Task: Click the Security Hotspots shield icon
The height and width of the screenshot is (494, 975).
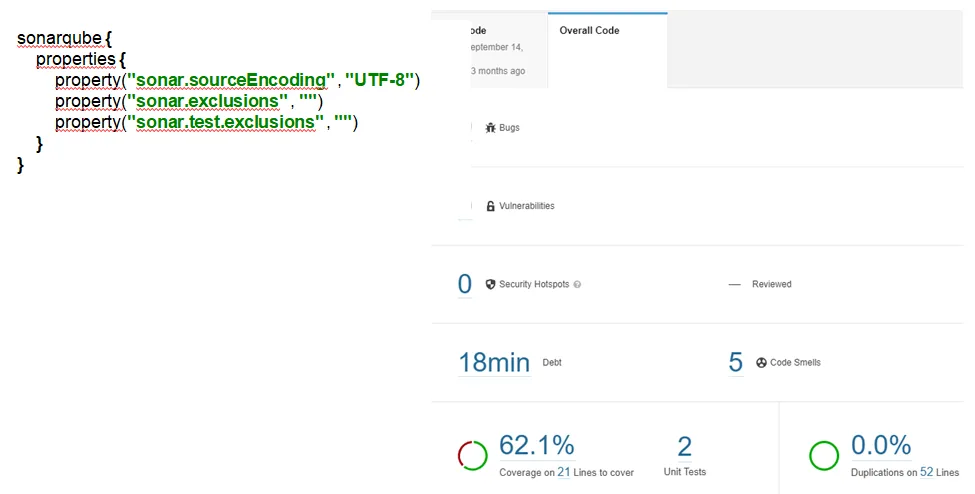Action: coord(490,284)
